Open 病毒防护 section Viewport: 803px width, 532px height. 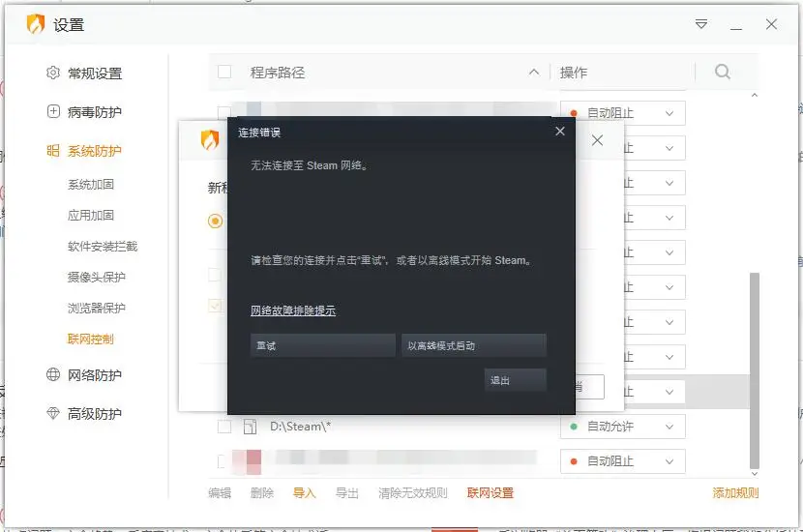[95, 111]
